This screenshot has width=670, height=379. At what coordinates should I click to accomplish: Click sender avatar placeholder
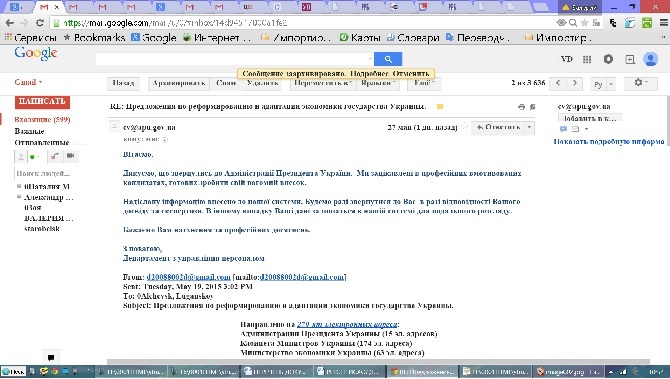114,126
